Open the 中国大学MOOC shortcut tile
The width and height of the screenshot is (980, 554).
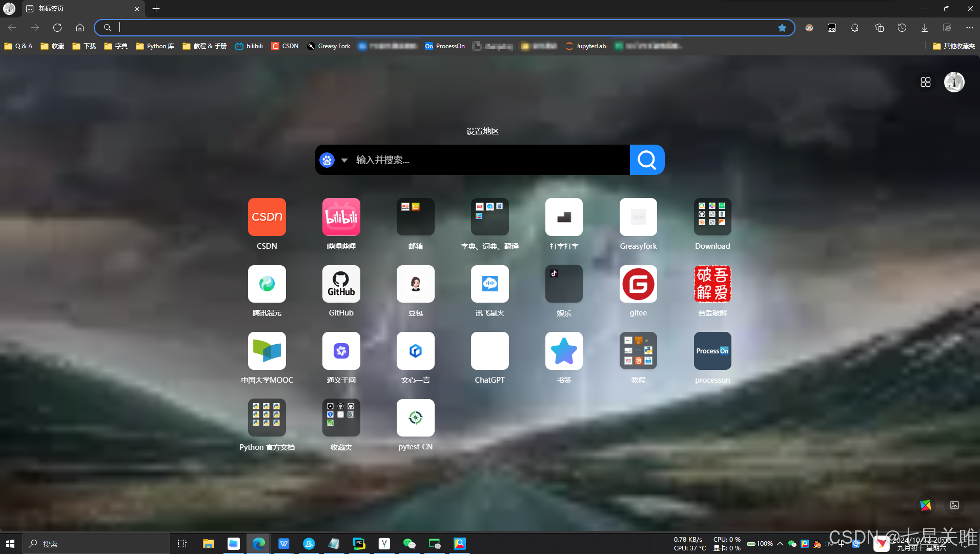267,351
